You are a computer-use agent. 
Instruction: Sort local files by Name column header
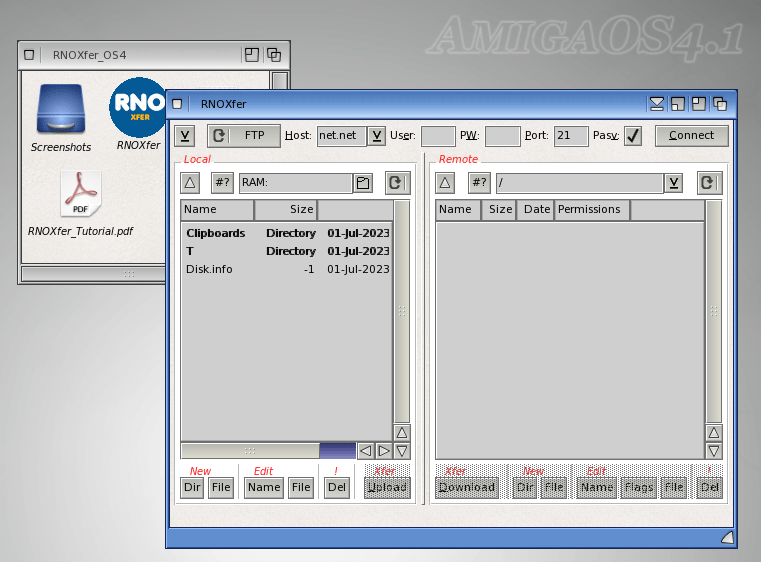click(x=217, y=210)
